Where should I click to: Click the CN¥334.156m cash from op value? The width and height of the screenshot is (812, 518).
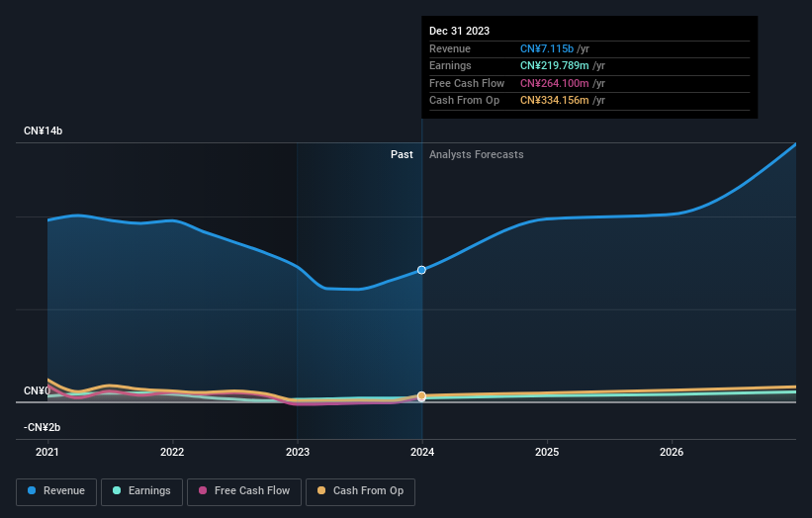click(555, 101)
